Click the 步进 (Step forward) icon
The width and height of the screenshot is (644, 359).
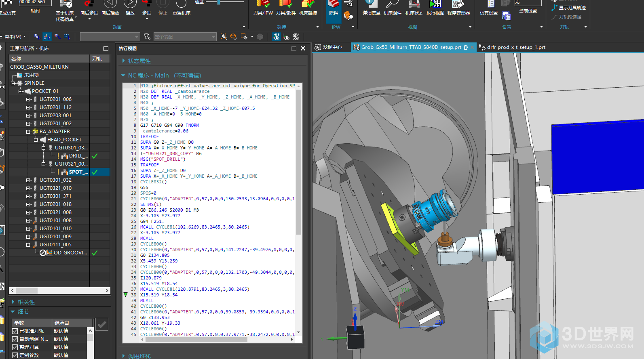tap(147, 4)
